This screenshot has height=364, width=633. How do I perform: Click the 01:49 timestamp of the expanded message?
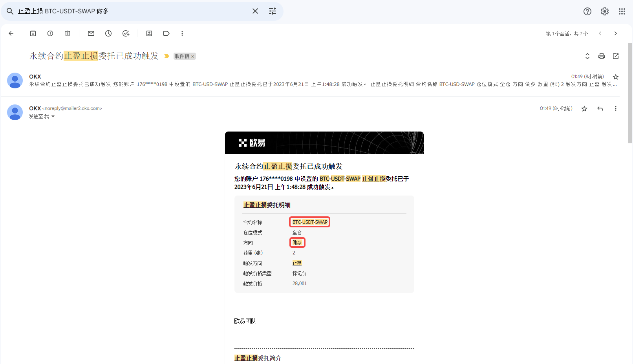click(556, 108)
